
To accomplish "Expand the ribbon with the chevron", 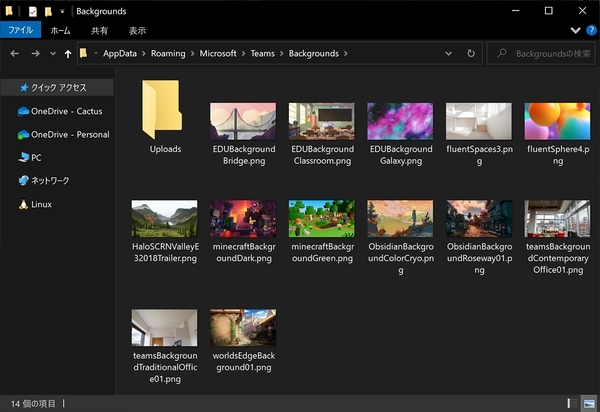I will click(x=574, y=31).
